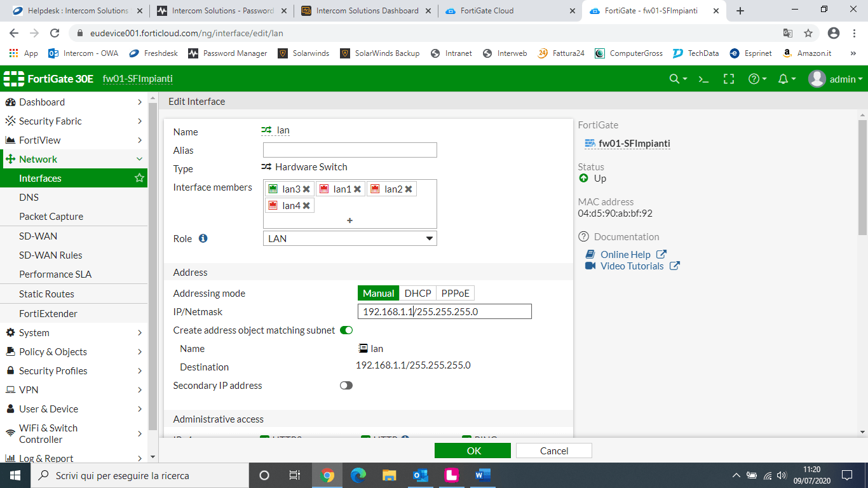868x488 pixels.
Task: Open the CLI console icon in header
Action: 703,79
